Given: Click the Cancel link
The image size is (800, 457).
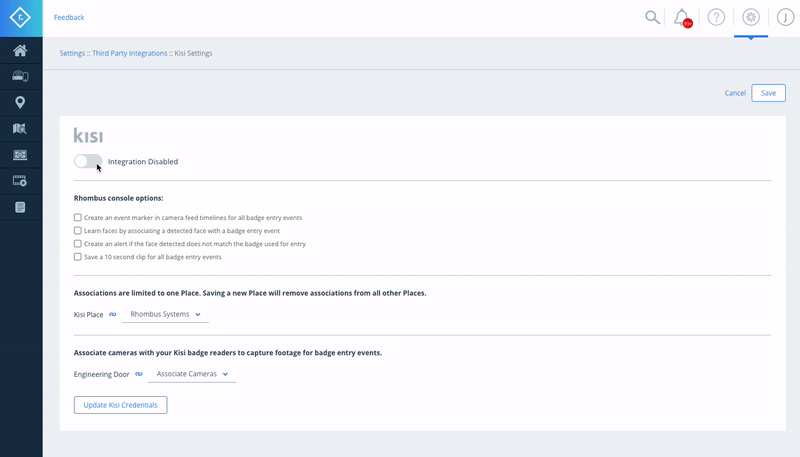Looking at the screenshot, I should coord(735,93).
